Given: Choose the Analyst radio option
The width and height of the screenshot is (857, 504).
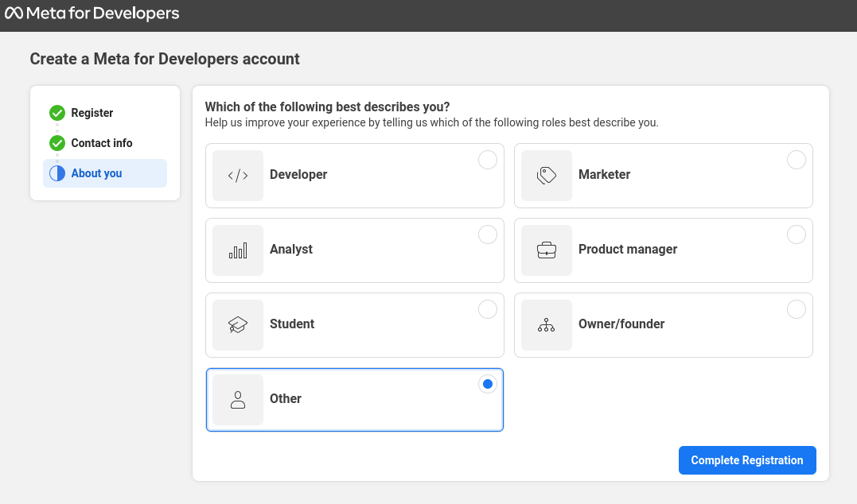Looking at the screenshot, I should pos(488,235).
